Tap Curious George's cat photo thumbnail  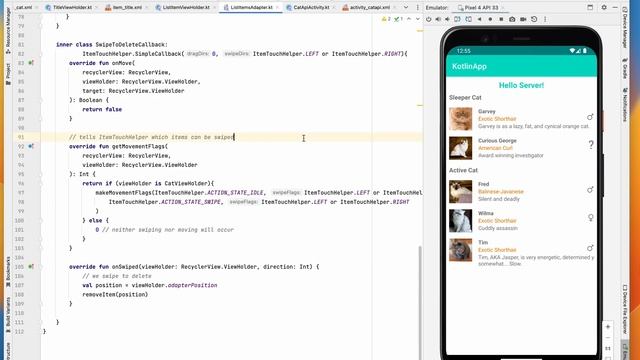coord(460,148)
